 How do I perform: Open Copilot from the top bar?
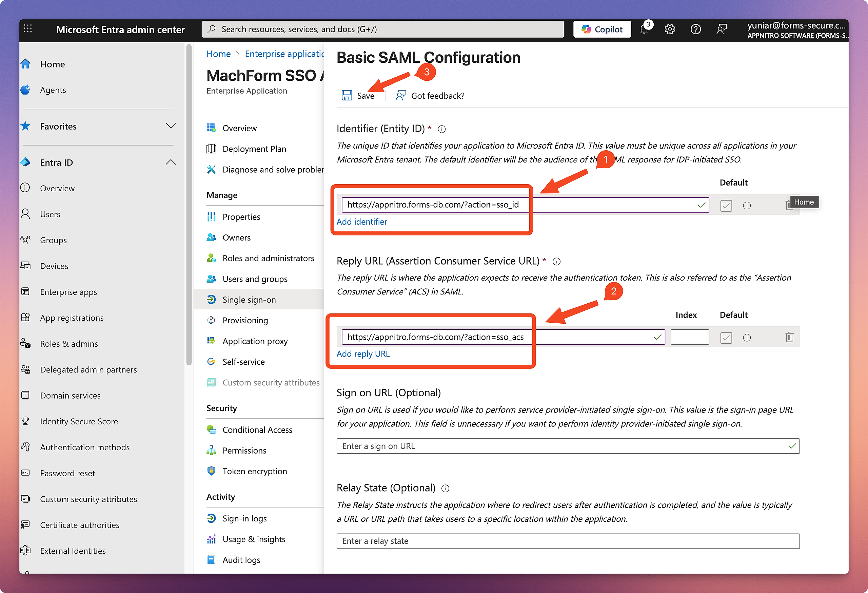tap(602, 29)
